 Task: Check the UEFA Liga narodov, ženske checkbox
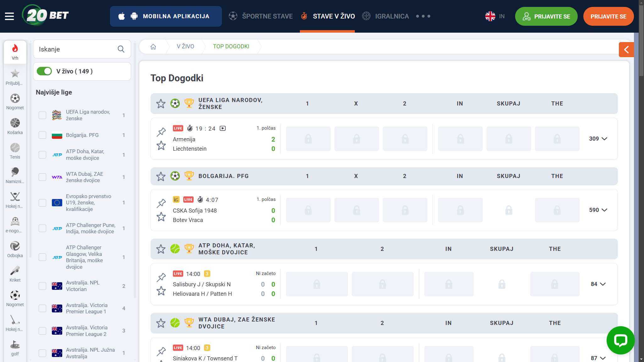(x=42, y=115)
